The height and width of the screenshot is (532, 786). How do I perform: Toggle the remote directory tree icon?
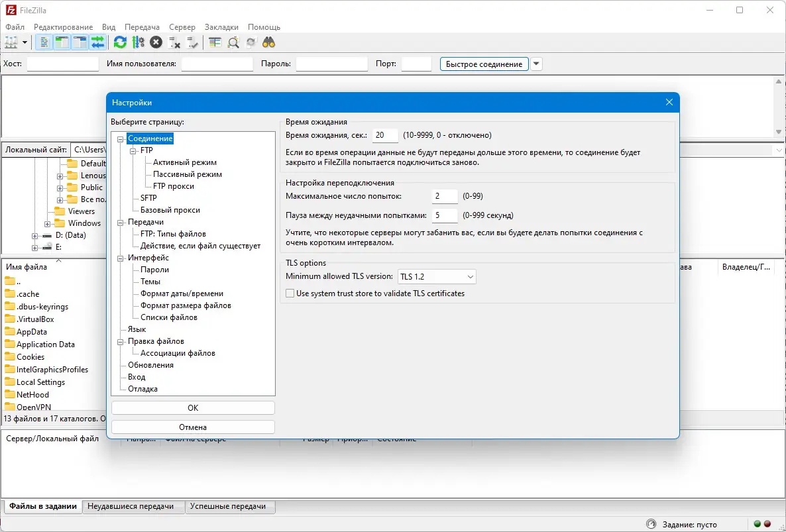pyautogui.click(x=80, y=42)
